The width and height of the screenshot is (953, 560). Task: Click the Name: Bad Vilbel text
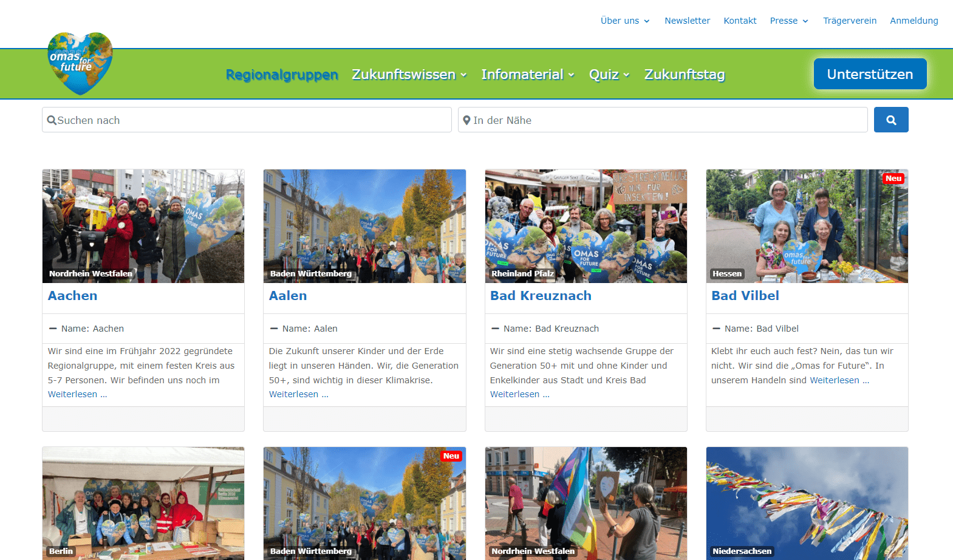coord(762,329)
